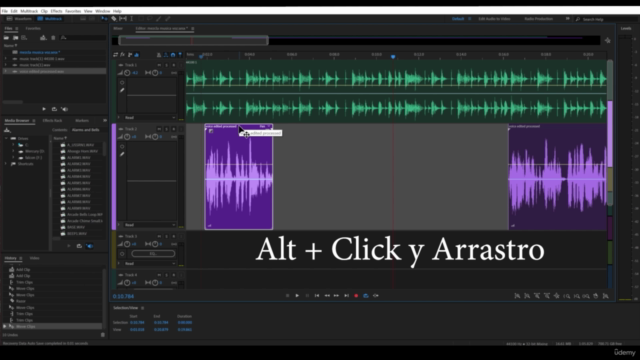Click the EQ button on Track 3
640x360 pixels.
tap(153, 253)
